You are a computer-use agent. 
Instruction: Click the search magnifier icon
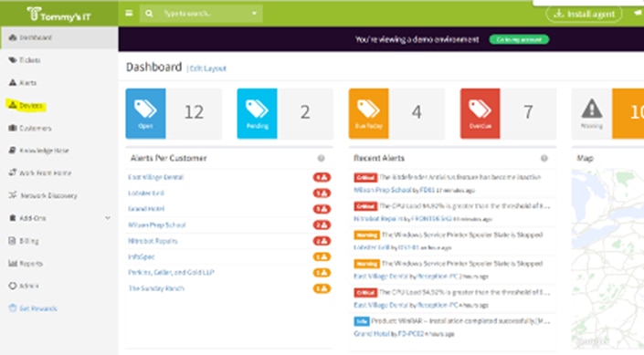coord(149,14)
